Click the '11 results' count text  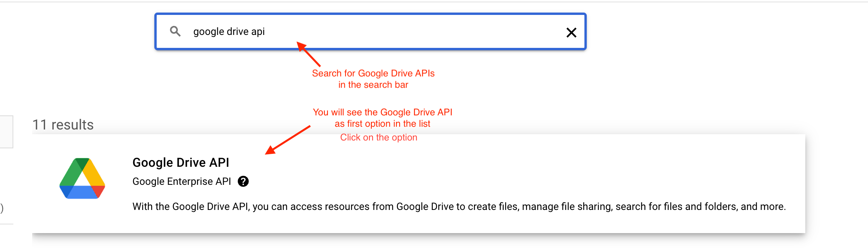tap(63, 125)
